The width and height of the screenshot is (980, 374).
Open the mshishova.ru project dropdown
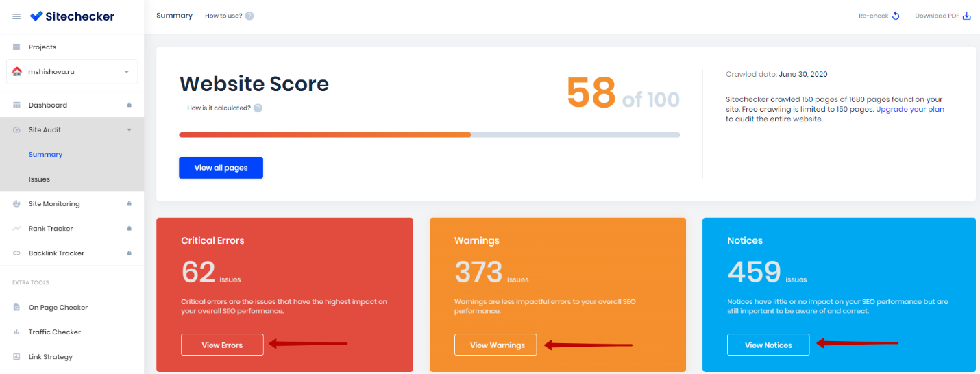tap(72, 71)
